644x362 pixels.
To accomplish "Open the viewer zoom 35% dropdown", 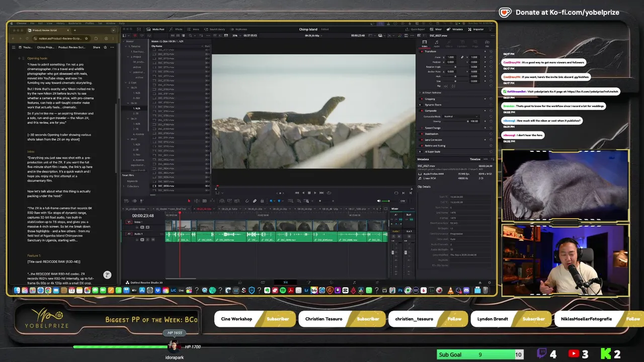I will [237, 36].
